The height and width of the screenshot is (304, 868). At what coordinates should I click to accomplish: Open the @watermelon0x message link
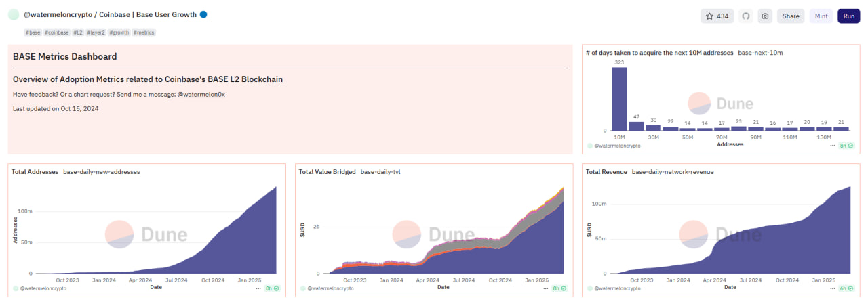201,94
